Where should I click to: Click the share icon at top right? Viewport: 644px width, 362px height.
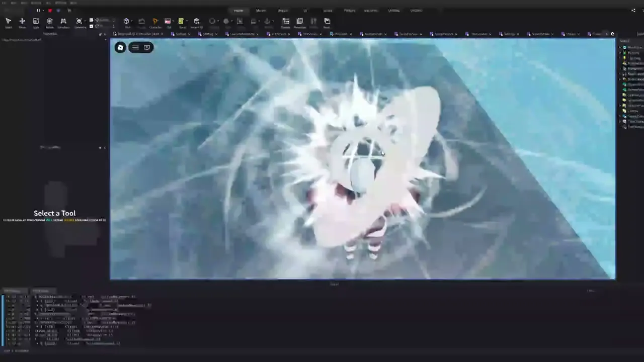click(x=633, y=11)
